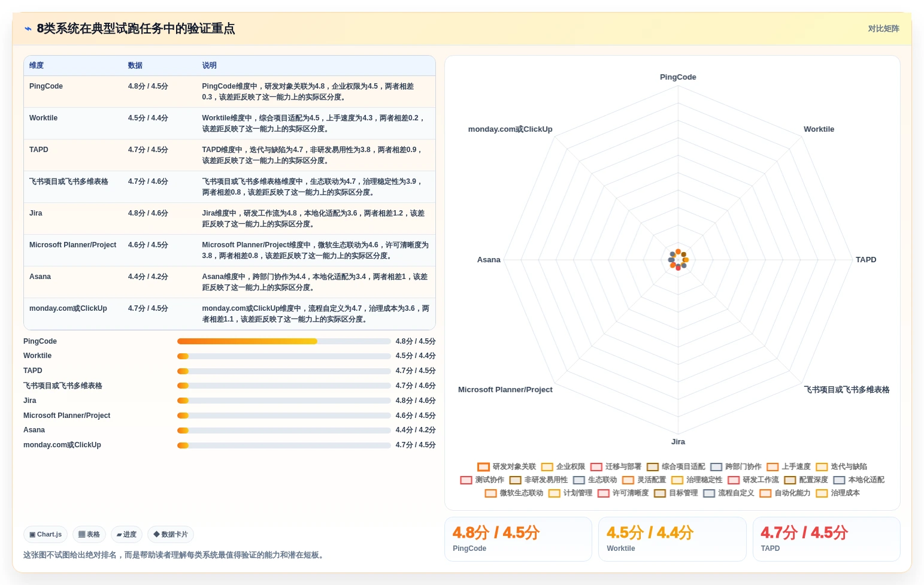
Task: Click the 配置深度 legend entry
Action: [x=806, y=480]
